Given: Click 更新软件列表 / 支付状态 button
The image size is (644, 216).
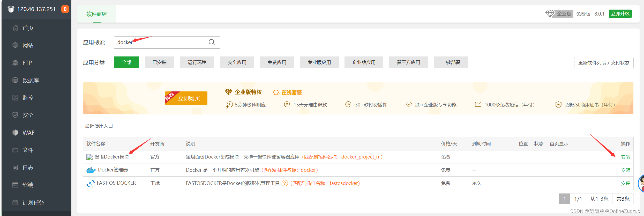Looking at the screenshot, I should [x=604, y=63].
